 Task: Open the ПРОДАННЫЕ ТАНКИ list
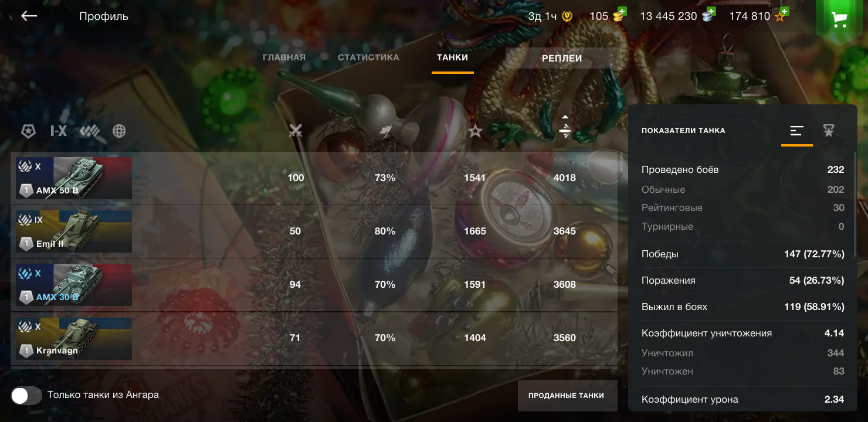(x=566, y=396)
